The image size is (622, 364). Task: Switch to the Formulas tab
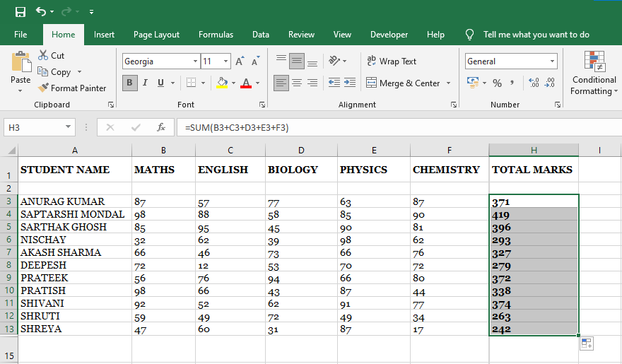[x=216, y=35]
